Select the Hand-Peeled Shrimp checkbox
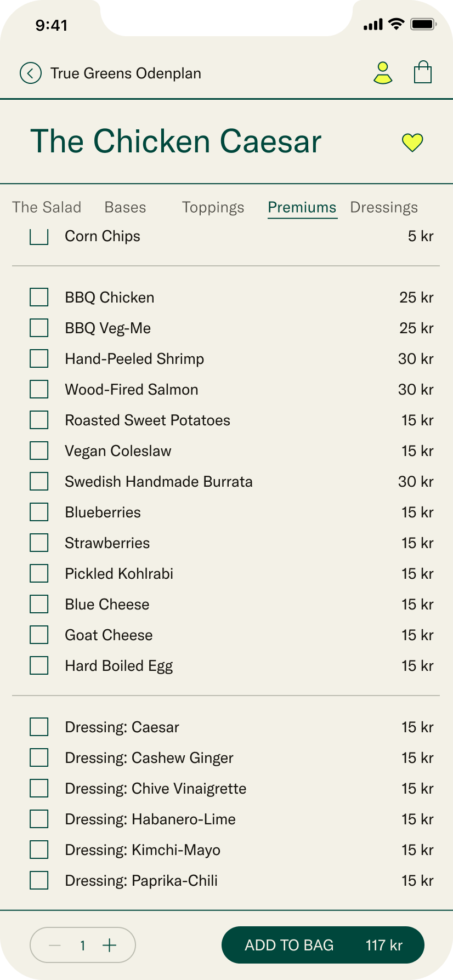This screenshot has width=453, height=980. pos(39,358)
